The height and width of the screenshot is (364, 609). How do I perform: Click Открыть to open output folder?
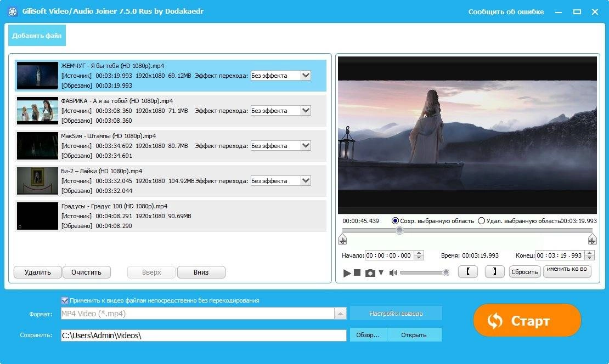pyautogui.click(x=414, y=335)
